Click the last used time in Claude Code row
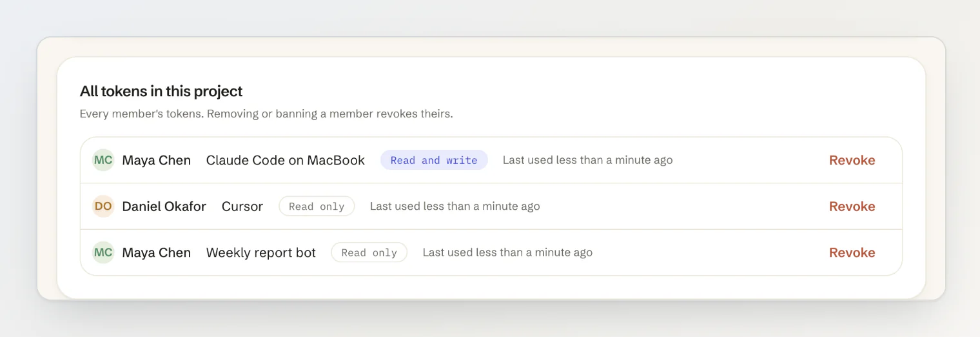 (587, 160)
